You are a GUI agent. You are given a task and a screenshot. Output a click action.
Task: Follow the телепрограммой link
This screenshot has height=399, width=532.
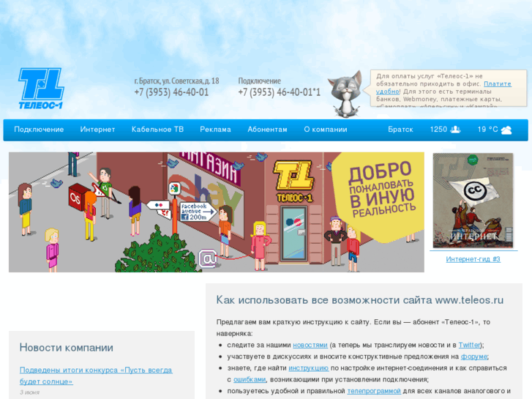(x=374, y=391)
